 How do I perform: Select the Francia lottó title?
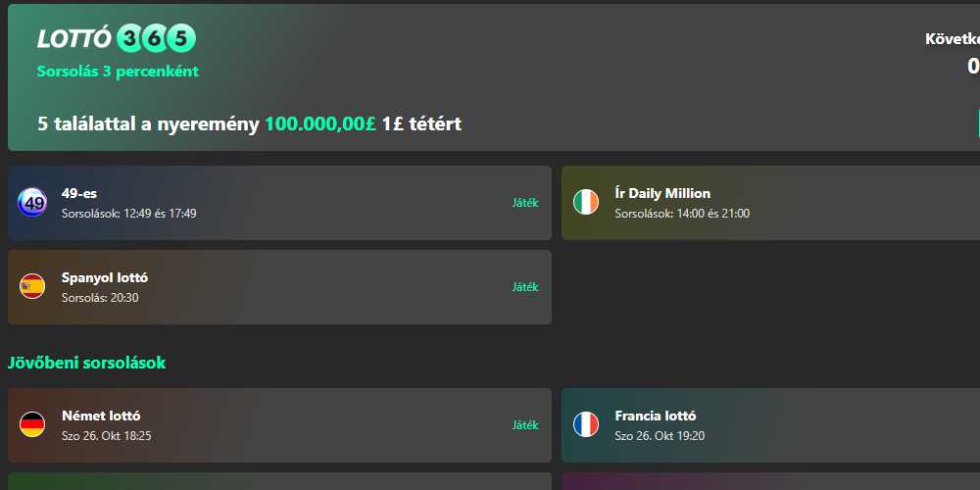656,416
